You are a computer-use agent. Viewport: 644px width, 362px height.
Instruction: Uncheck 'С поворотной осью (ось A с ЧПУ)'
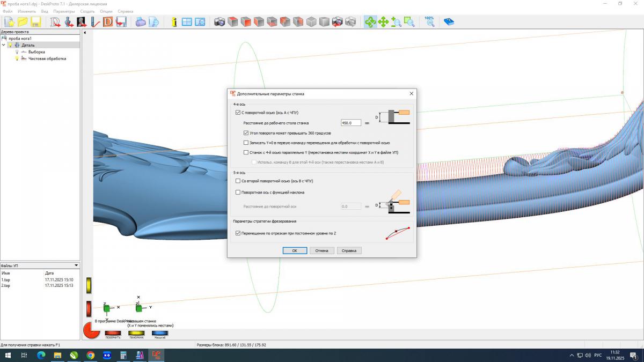click(238, 113)
